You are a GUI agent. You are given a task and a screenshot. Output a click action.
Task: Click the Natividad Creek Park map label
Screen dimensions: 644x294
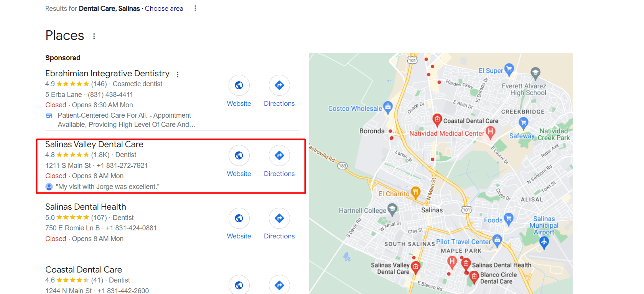coord(553,134)
